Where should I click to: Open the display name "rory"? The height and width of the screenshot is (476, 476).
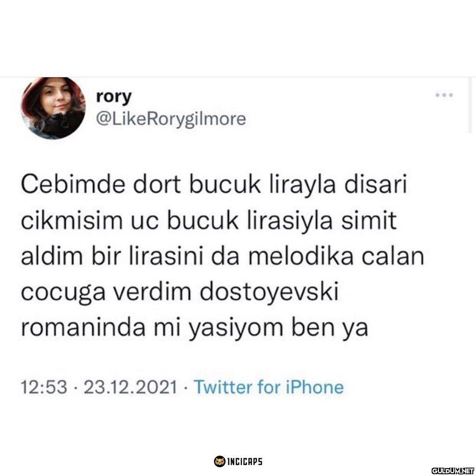(x=114, y=97)
